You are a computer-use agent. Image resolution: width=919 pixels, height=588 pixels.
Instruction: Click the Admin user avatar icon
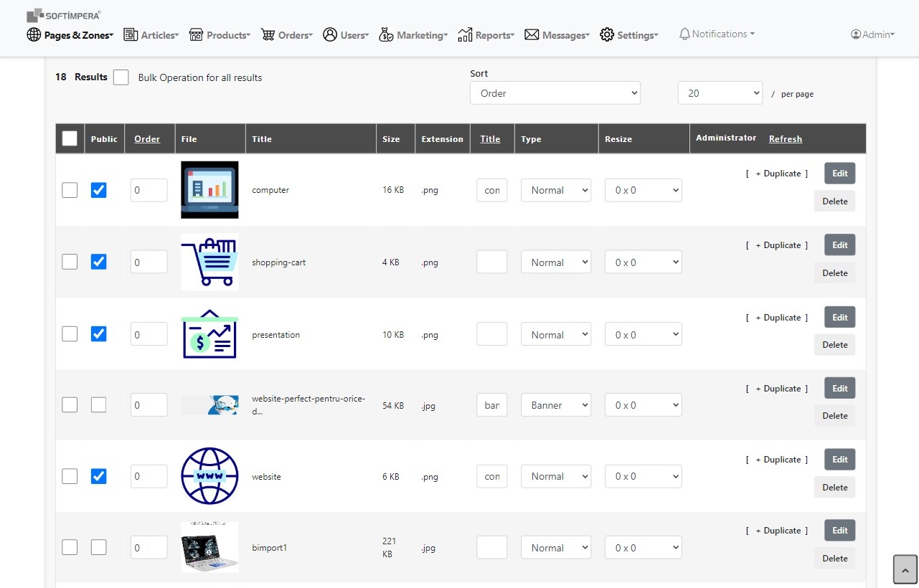[856, 34]
